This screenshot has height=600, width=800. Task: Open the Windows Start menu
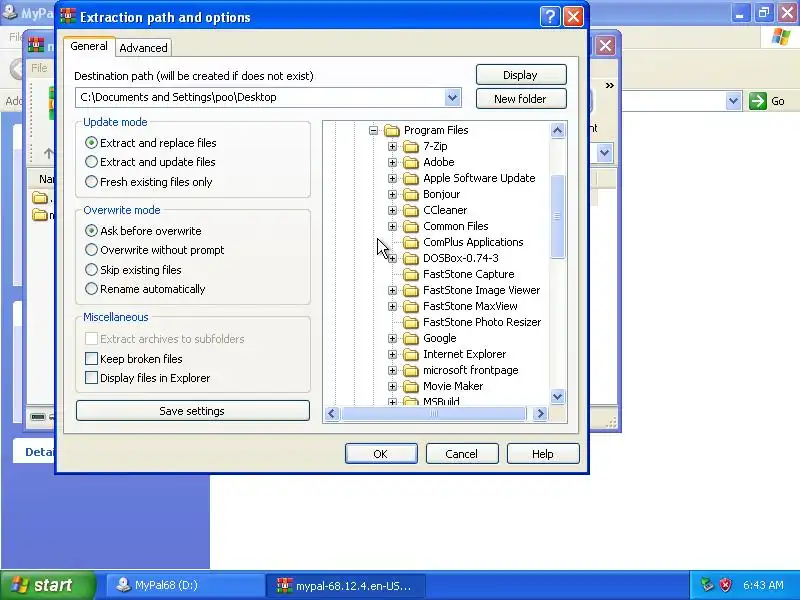tap(48, 585)
